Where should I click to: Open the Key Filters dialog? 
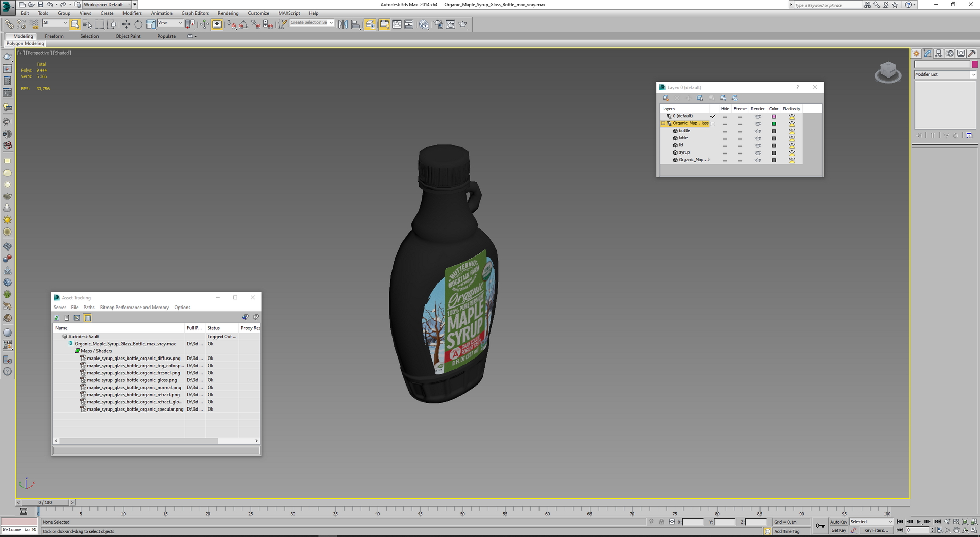coord(876,530)
